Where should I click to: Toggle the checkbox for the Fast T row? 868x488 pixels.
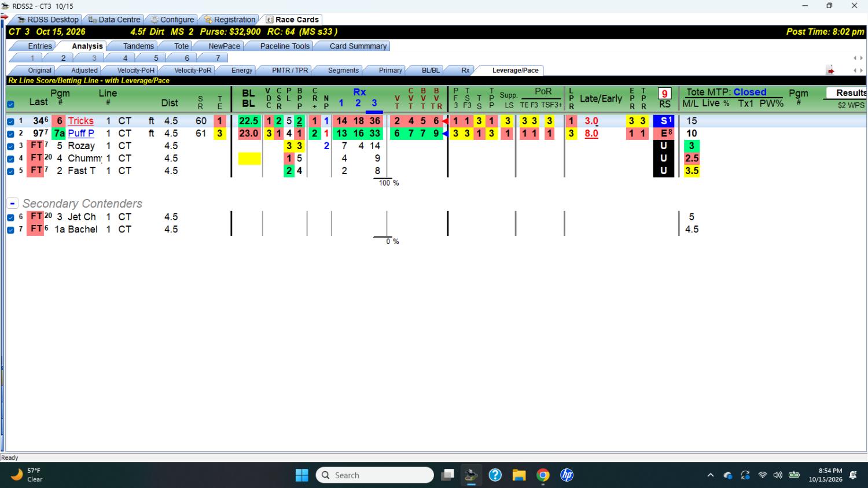10,171
